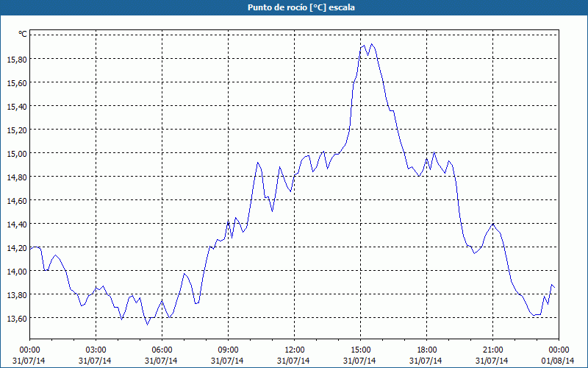Select the 12:00 time label
This screenshot has width=588, height=368.
tap(295, 350)
